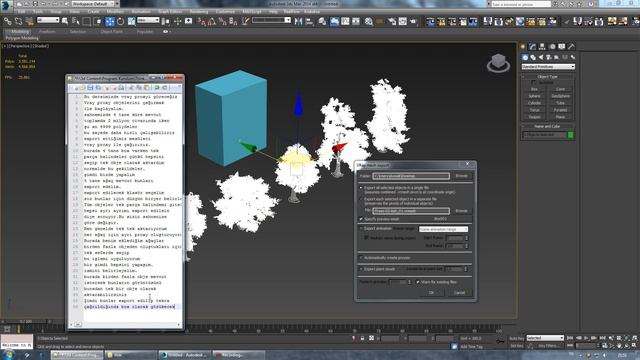The image size is (640, 360).
Task: Open the Rendering menu
Action: pos(199,12)
